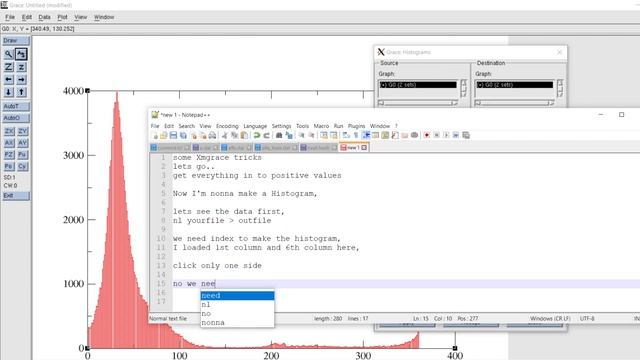Screen dimensions: 640x360
Task: Click the autoscale AS tool in Grace
Action: pos(21,54)
